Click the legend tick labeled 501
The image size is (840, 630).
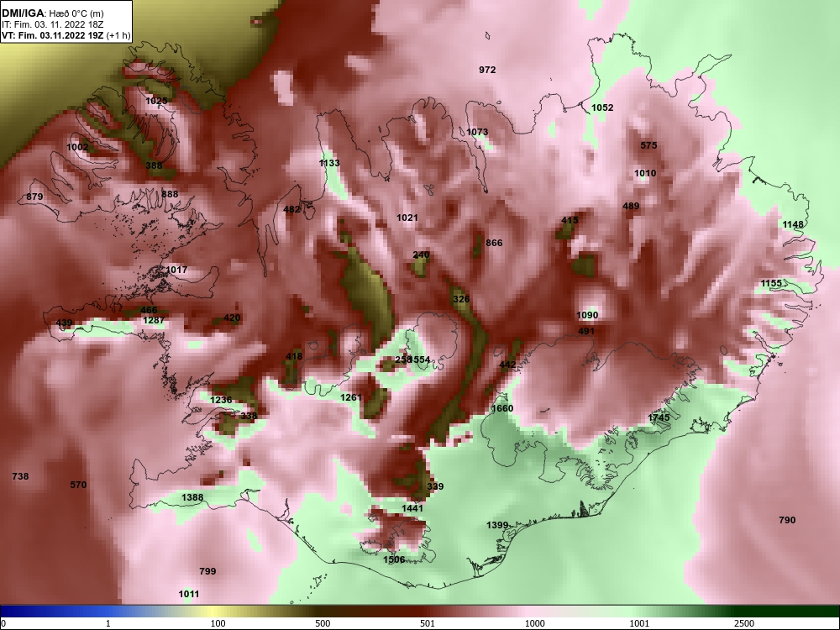point(428,623)
